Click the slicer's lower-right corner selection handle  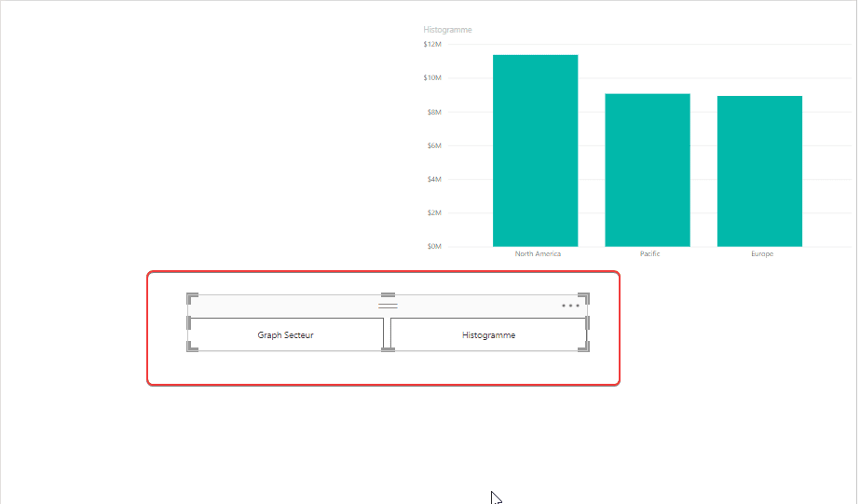click(x=584, y=347)
